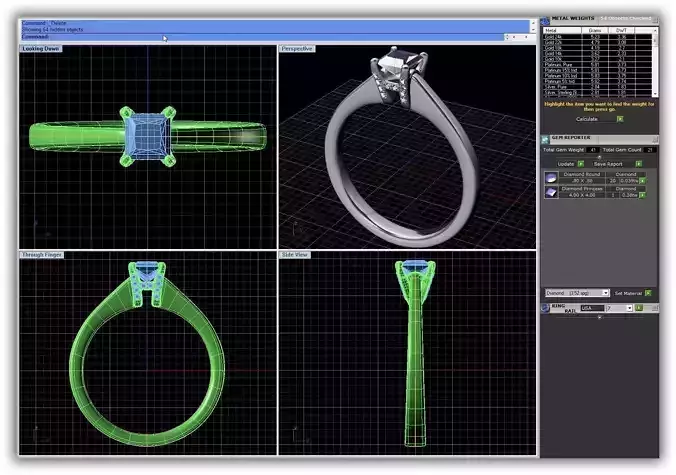
Task: Click the DWT column header
Action: point(621,31)
